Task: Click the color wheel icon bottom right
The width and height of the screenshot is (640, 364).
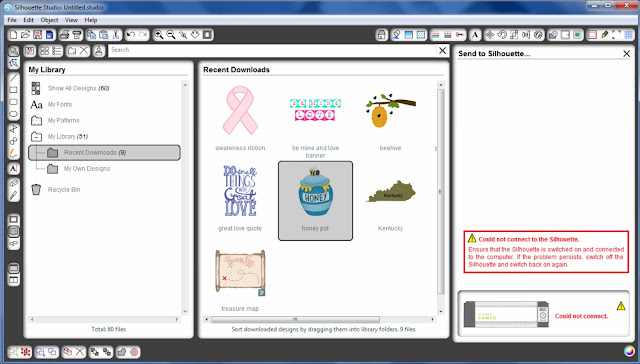Action: point(629,351)
